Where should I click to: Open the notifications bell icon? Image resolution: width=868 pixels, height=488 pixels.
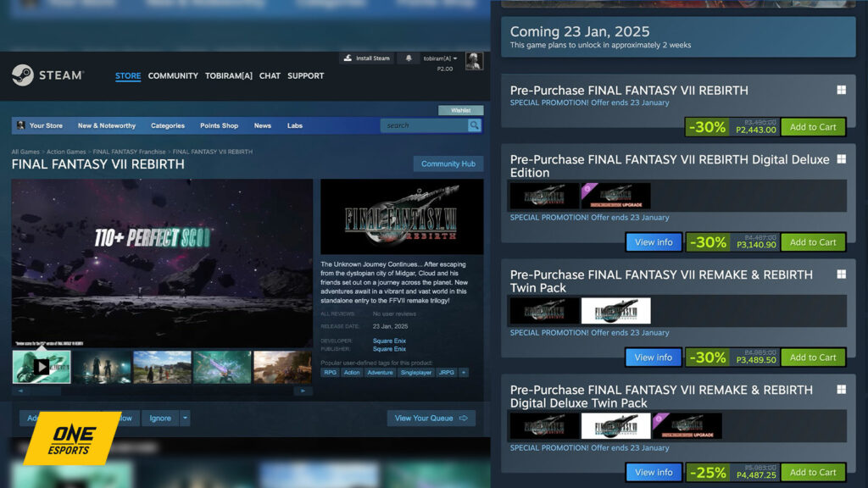(409, 58)
